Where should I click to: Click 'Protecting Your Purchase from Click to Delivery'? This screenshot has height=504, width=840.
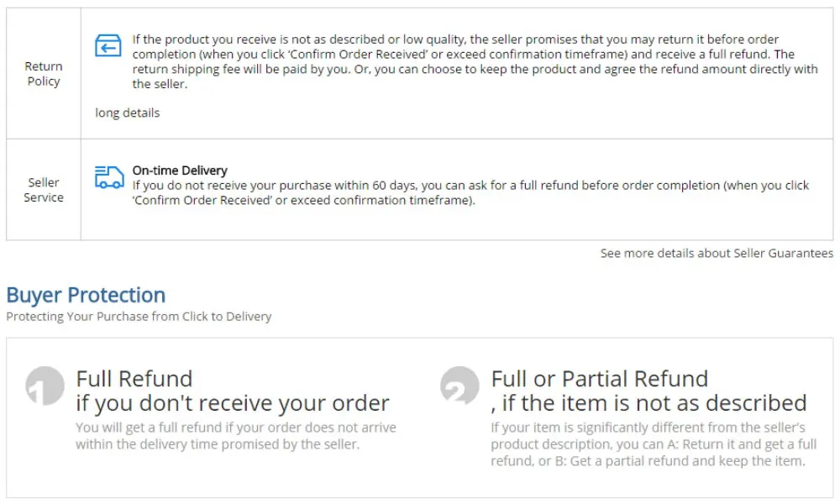139,317
